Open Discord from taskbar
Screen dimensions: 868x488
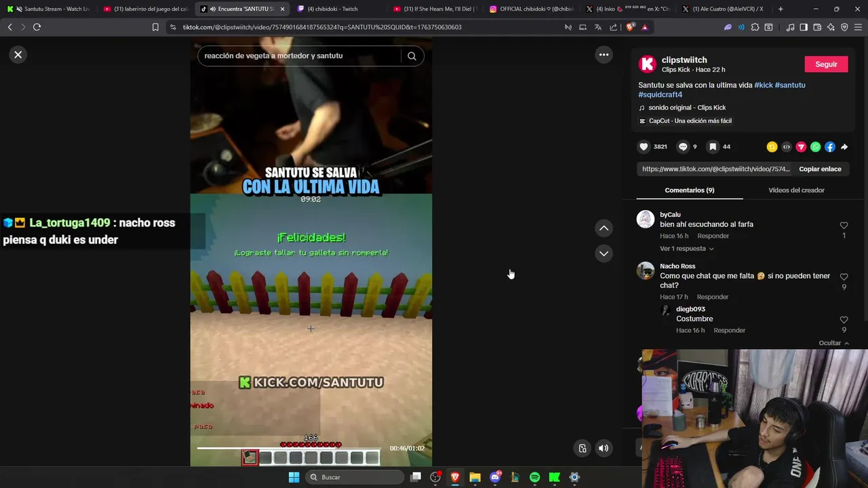point(495,477)
